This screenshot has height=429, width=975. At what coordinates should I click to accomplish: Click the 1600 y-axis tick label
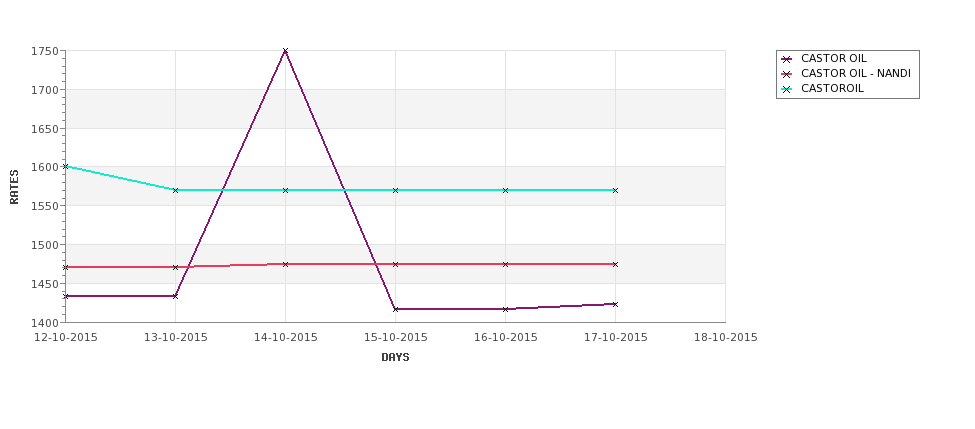45,167
